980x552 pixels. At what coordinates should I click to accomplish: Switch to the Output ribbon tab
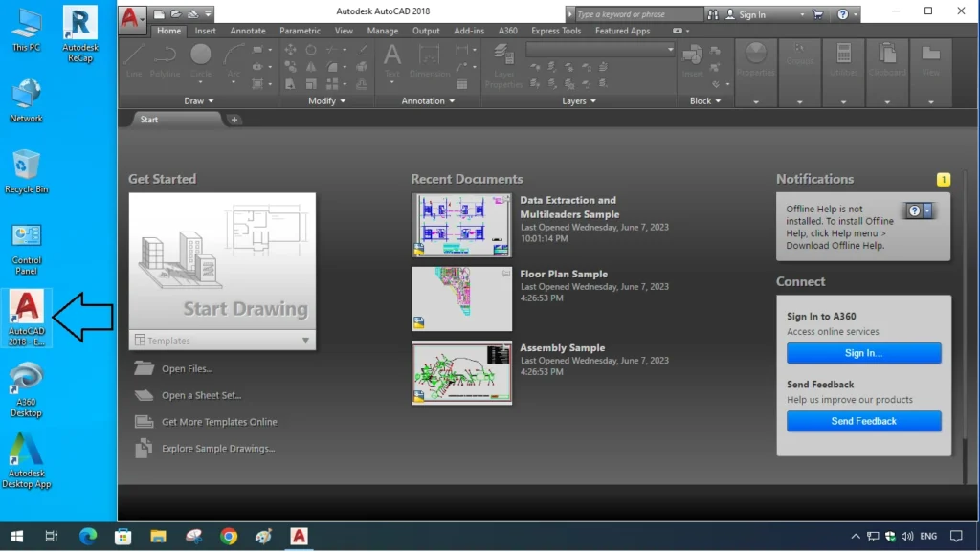point(426,31)
